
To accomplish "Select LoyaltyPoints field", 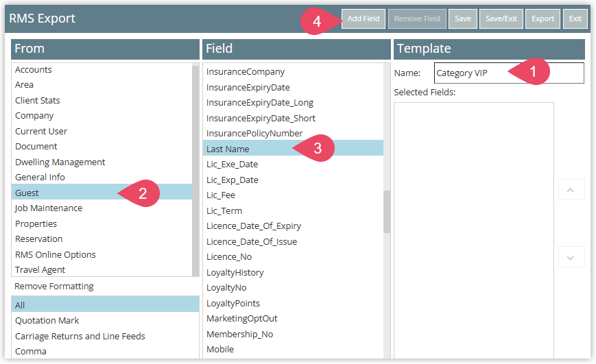I will pos(293,303).
